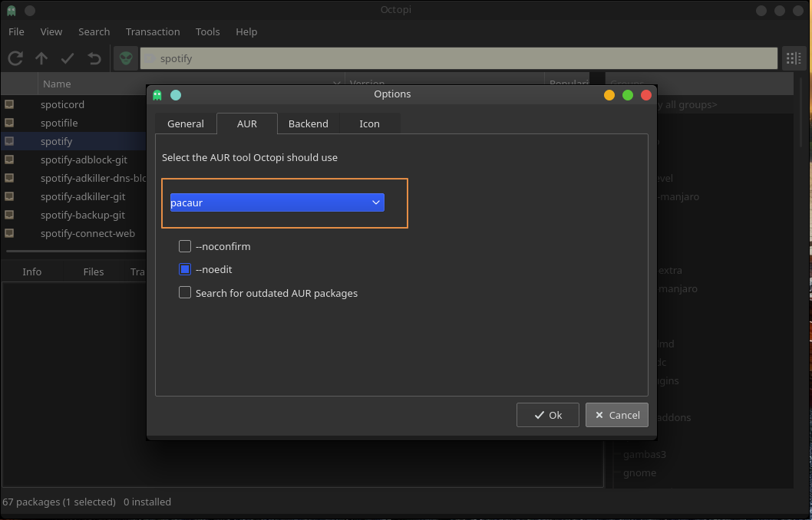Click the refresh/sync database toolbar icon
The width and height of the screenshot is (812, 520).
click(x=15, y=58)
